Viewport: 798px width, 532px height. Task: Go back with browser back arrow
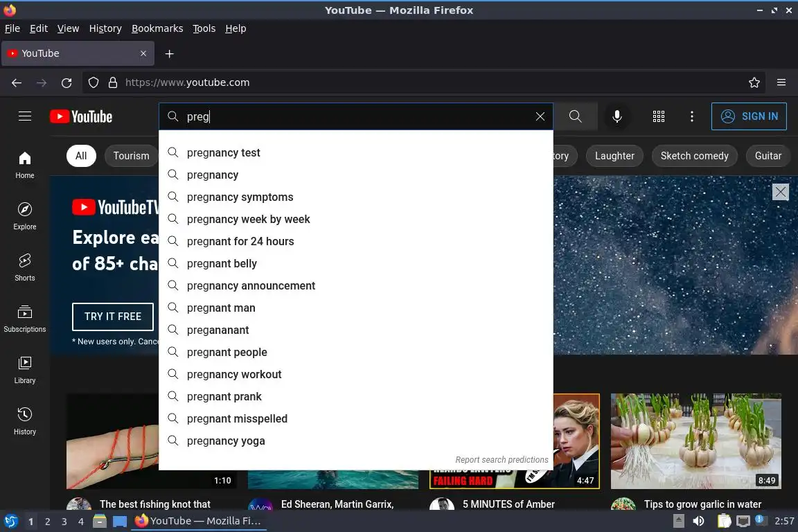(17, 82)
